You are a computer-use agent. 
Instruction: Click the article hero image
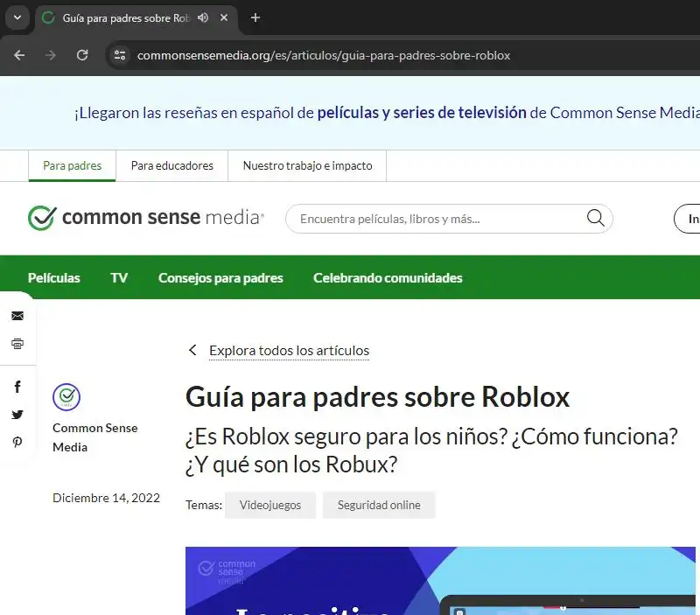440,581
